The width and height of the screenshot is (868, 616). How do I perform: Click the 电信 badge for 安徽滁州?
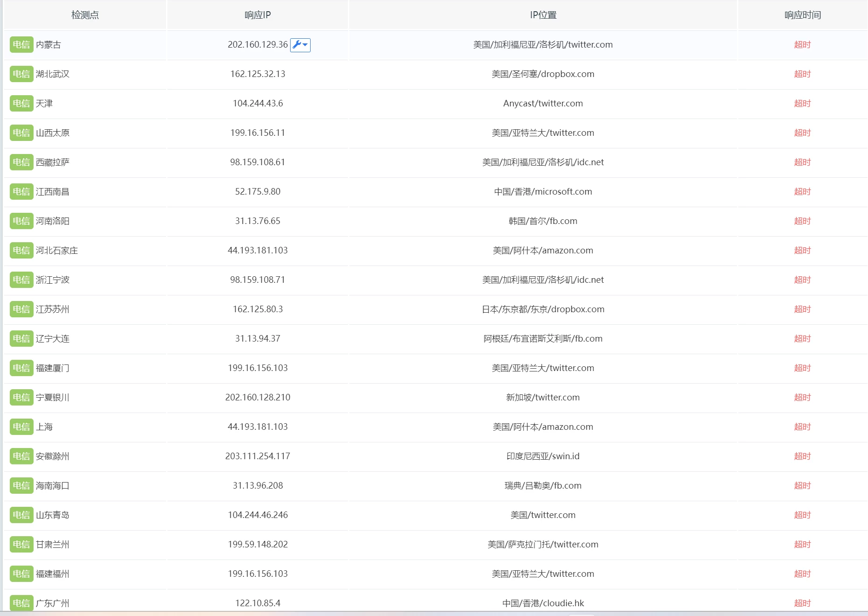[x=21, y=456]
